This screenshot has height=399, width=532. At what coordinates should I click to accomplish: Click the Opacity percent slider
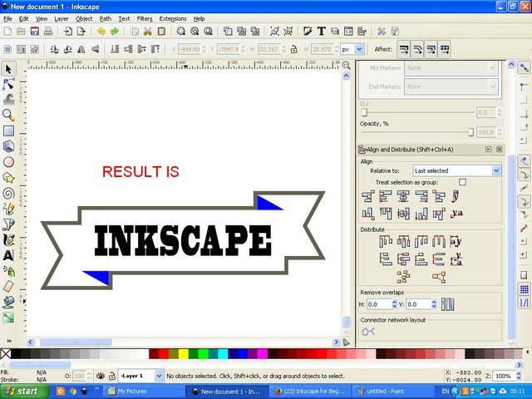pos(417,132)
